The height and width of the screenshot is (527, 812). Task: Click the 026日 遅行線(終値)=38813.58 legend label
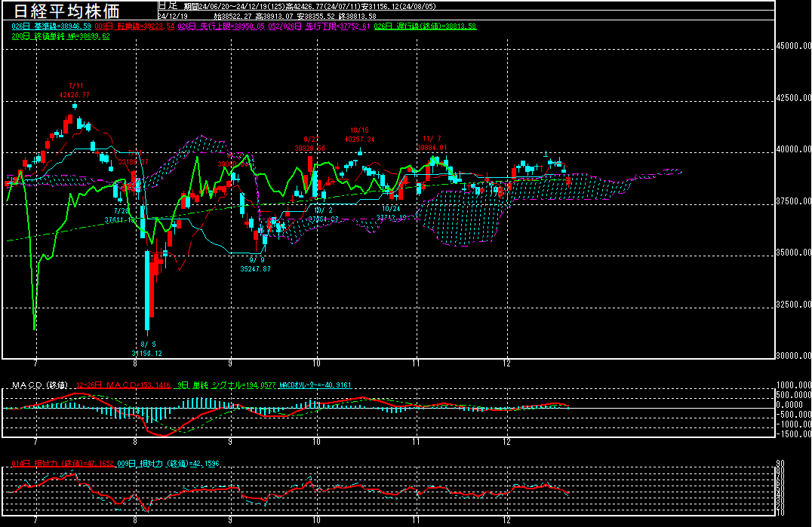pos(425,26)
